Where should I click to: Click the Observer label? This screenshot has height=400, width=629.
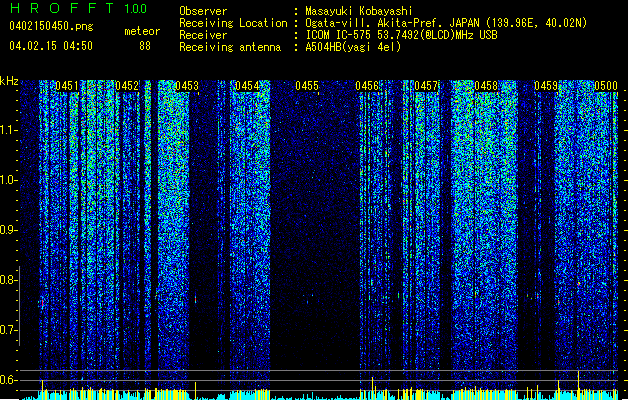203,11
